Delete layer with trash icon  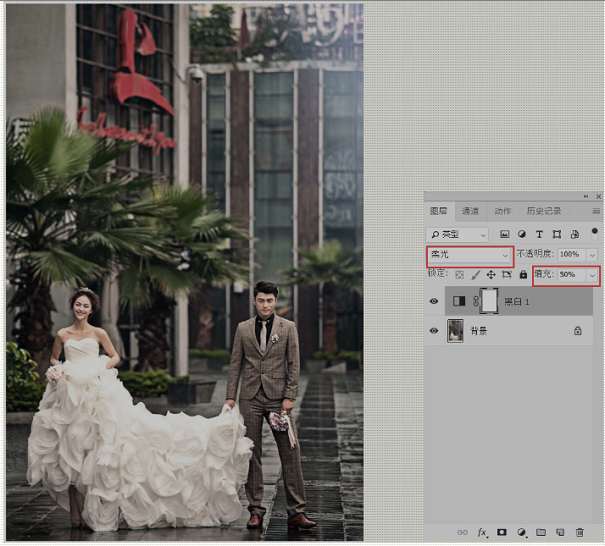click(580, 532)
